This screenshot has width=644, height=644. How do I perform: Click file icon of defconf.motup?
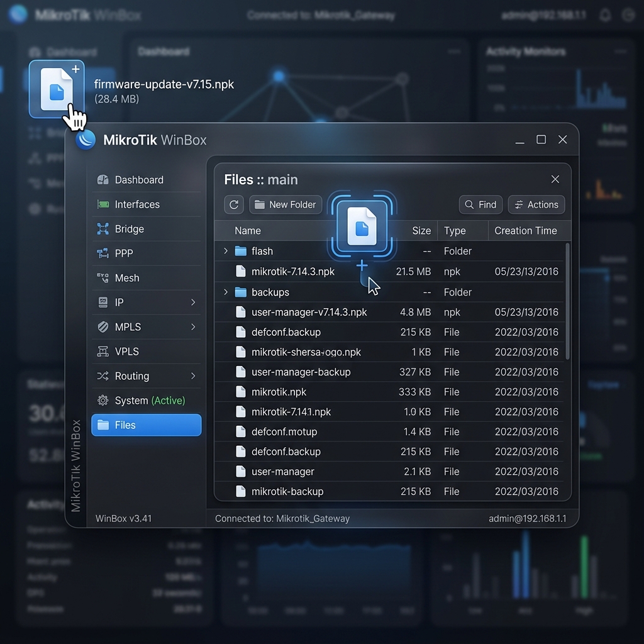click(x=241, y=431)
